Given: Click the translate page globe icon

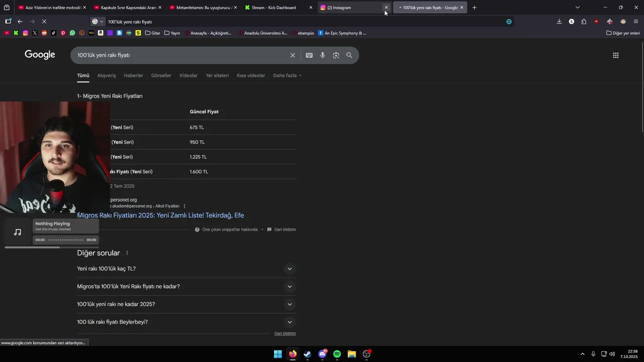Looking at the screenshot, I should pyautogui.click(x=509, y=22).
